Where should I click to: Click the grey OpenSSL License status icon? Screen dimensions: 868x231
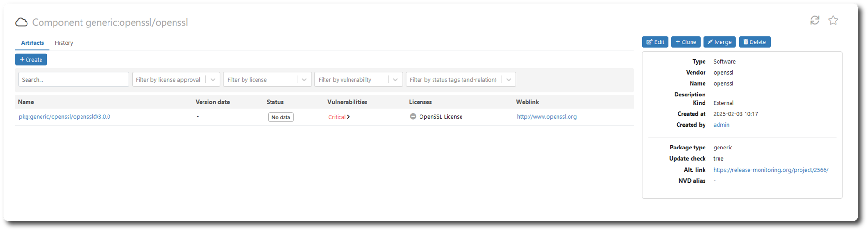pos(413,117)
